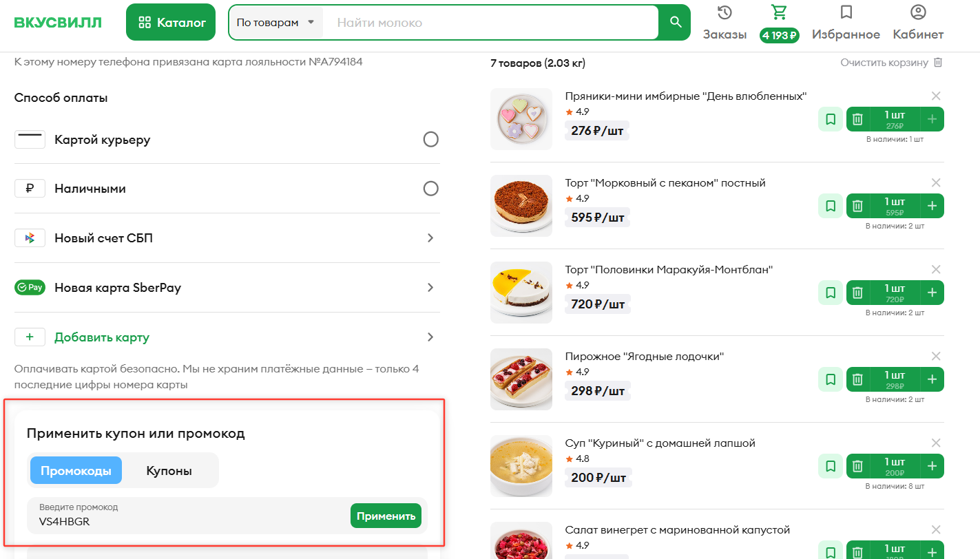Viewport: 980px width, 559px height.
Task: Open Кабинет profile icon
Action: pyautogui.click(x=918, y=13)
